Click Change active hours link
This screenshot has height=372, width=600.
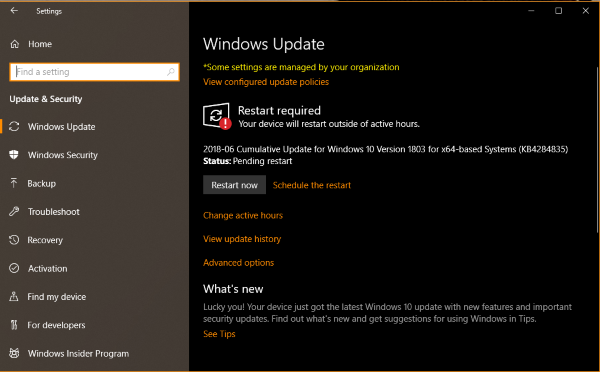(243, 215)
